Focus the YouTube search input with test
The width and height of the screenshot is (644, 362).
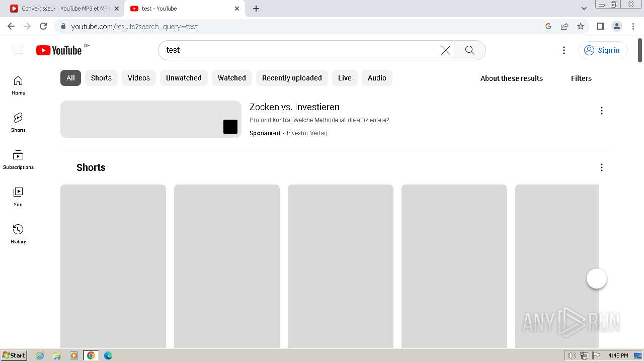[x=302, y=50]
